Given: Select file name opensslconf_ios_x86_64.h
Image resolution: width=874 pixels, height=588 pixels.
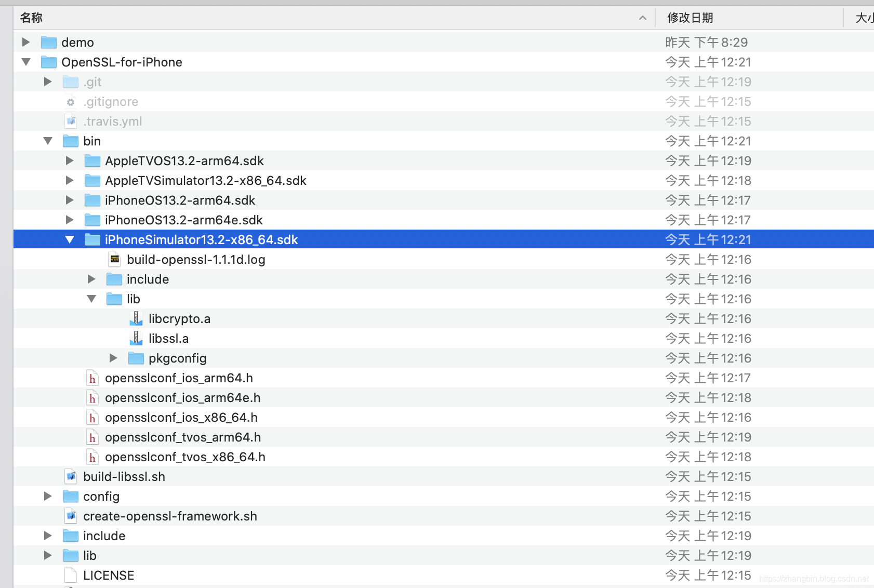Looking at the screenshot, I should pyautogui.click(x=181, y=418).
